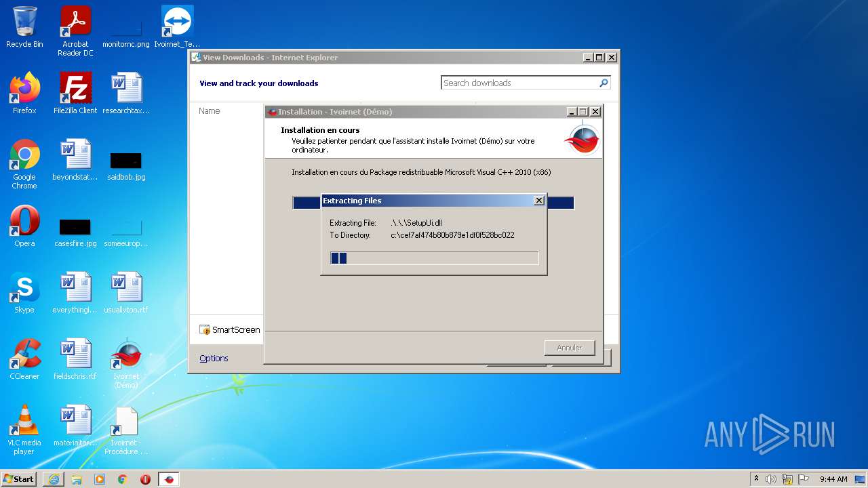Open the Ivoirnet TeamViewer shortcut
The image size is (868, 488).
pyautogui.click(x=177, y=27)
